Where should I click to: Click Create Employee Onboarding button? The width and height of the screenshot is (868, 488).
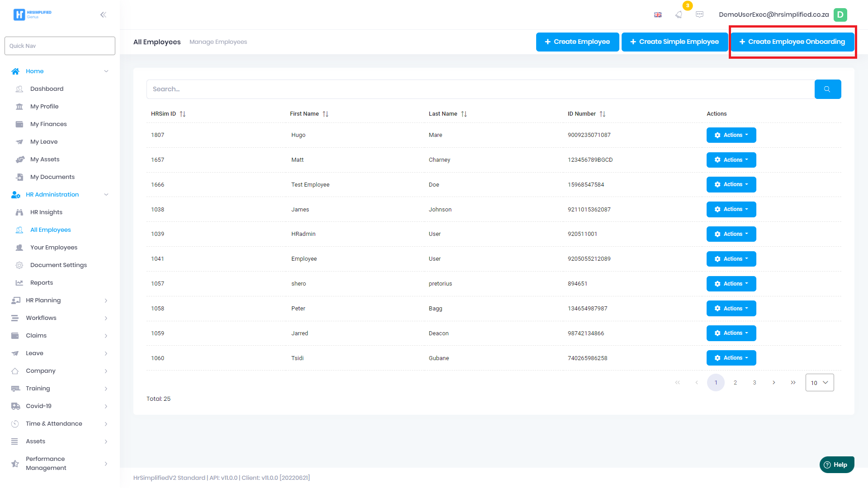click(x=792, y=42)
